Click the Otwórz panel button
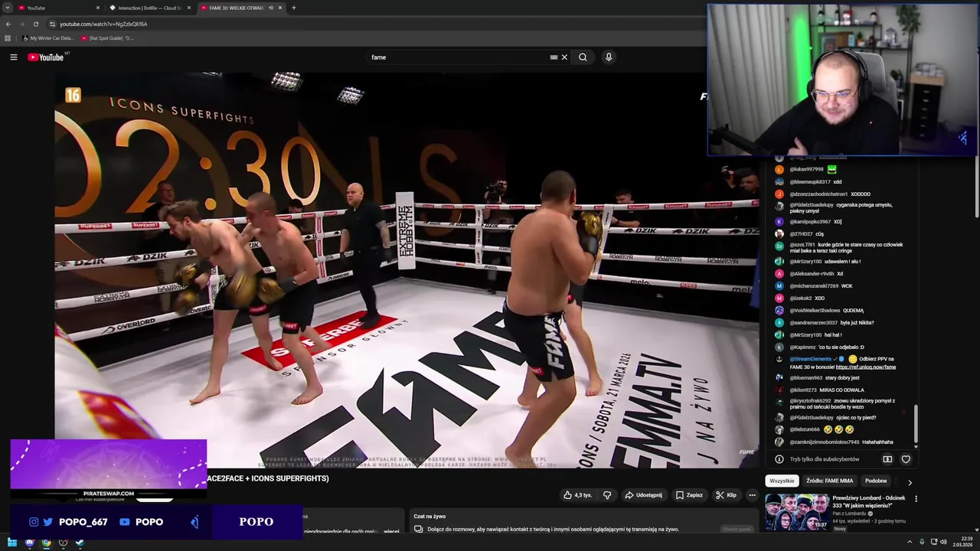 pos(737,529)
